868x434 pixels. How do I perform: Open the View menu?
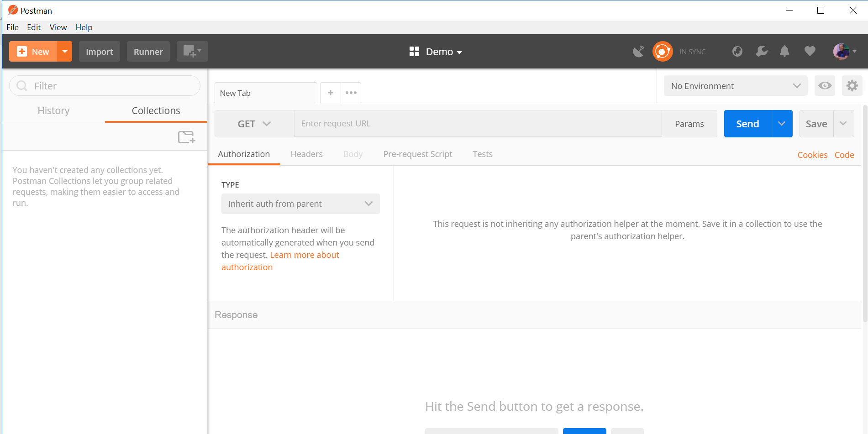point(58,27)
